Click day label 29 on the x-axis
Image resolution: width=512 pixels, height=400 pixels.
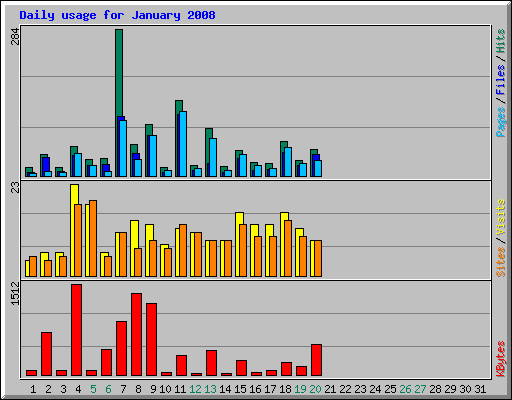pyautogui.click(x=450, y=389)
